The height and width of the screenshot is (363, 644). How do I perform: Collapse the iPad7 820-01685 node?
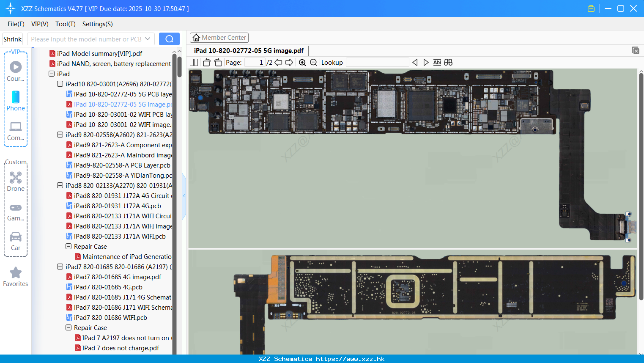tap(60, 267)
